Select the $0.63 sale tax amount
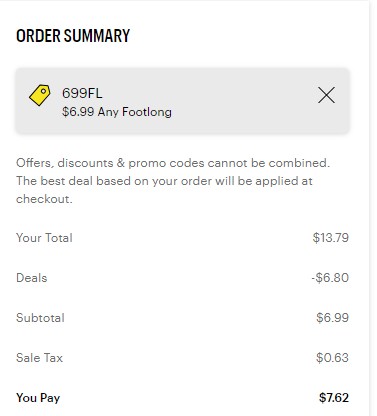The height and width of the screenshot is (416, 377). pos(332,358)
